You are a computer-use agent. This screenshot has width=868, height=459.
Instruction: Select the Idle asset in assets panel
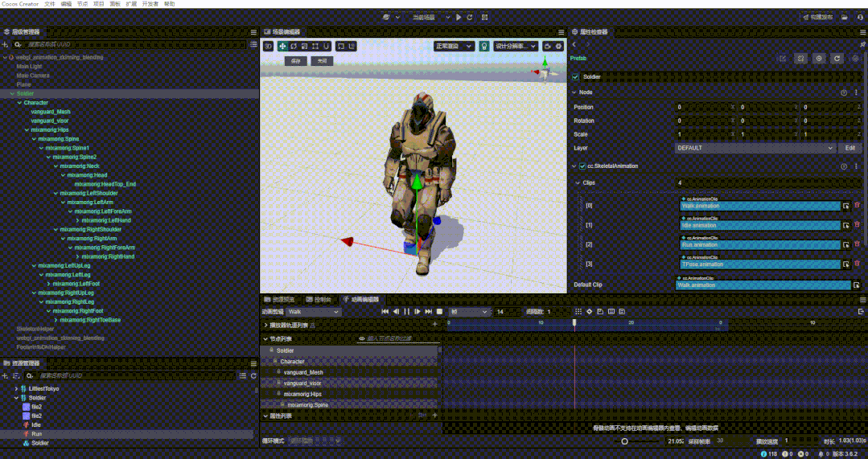(36, 424)
